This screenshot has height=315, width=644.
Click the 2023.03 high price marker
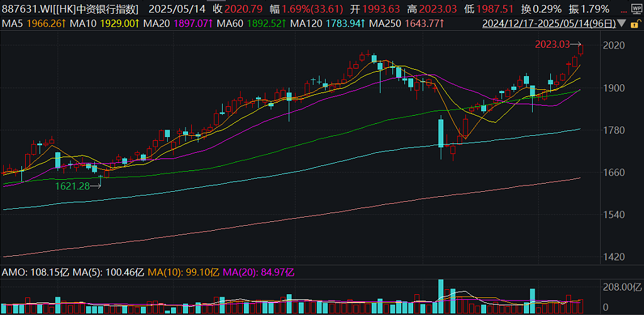pyautogui.click(x=558, y=45)
